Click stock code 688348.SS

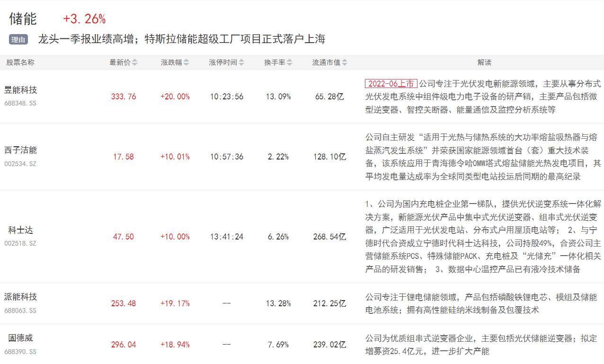pyautogui.click(x=20, y=103)
